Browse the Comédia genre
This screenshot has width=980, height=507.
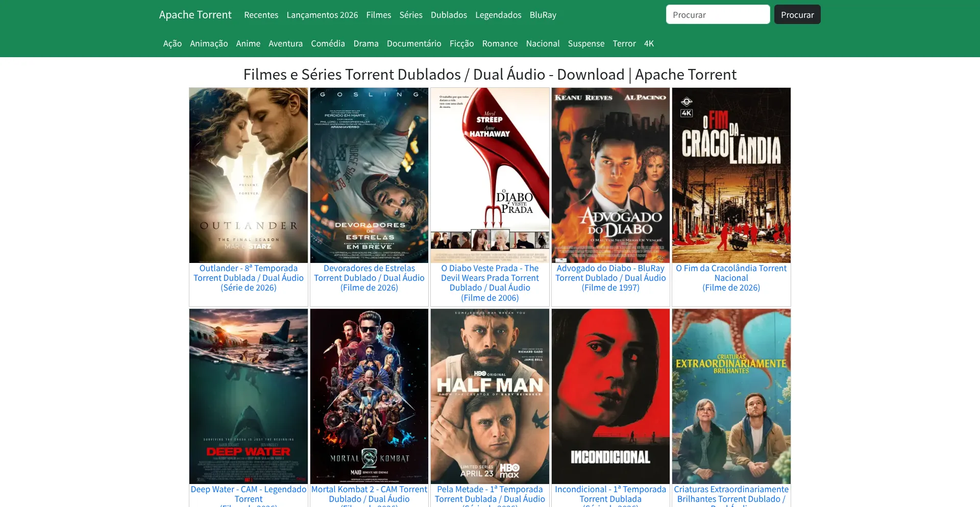(x=328, y=43)
